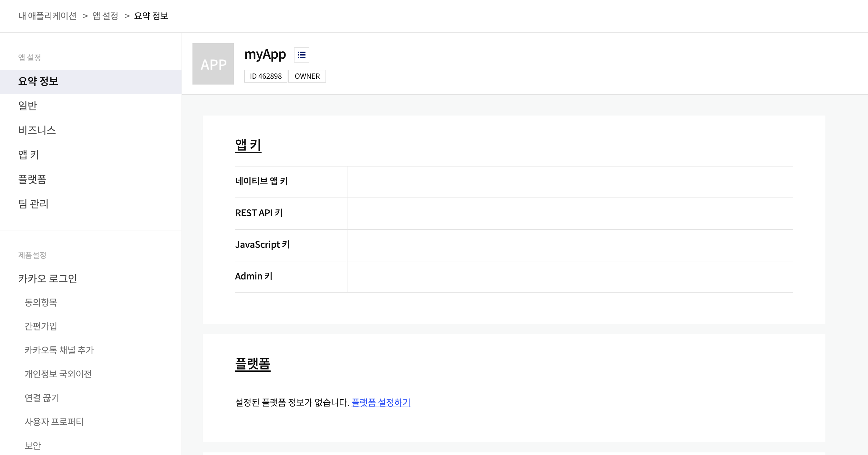Screen dimensions: 868x455
Task: Open 개인정보 국외이전 submenu
Action: pos(58,374)
